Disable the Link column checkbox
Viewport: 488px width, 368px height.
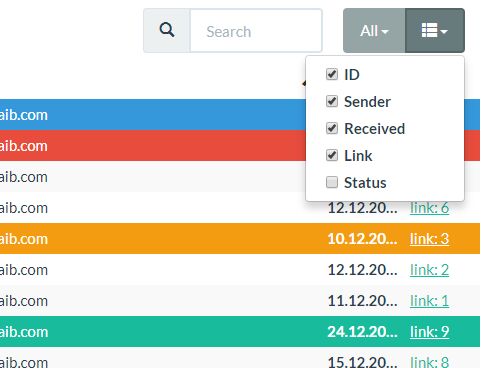(332, 155)
